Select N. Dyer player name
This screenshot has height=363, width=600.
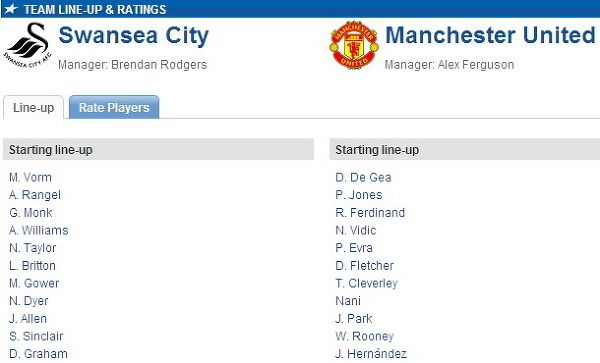click(x=29, y=301)
